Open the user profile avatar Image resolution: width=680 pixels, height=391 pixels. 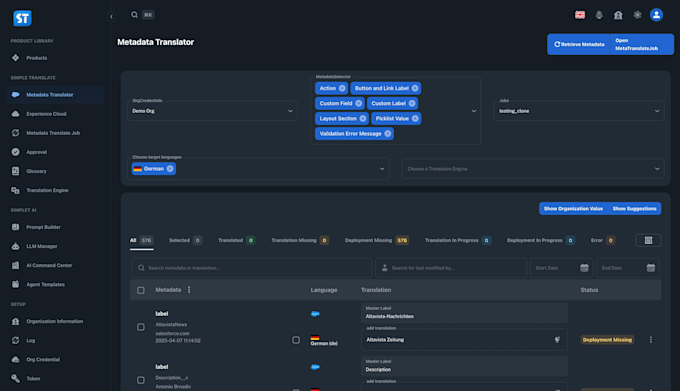coord(656,15)
